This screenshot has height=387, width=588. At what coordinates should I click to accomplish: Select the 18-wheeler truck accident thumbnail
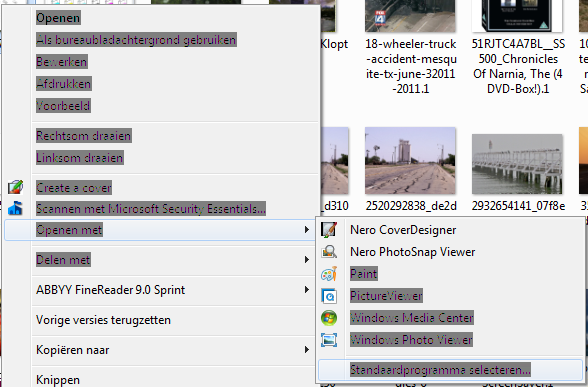coord(410,16)
